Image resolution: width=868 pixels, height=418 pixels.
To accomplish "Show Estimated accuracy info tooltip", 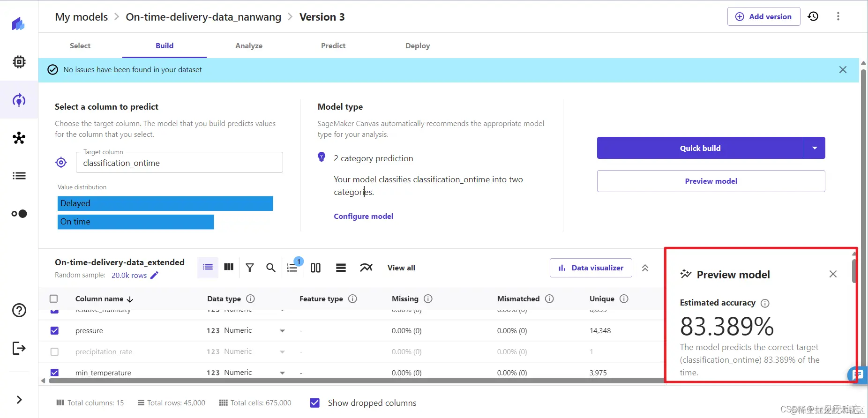I will [x=765, y=303].
